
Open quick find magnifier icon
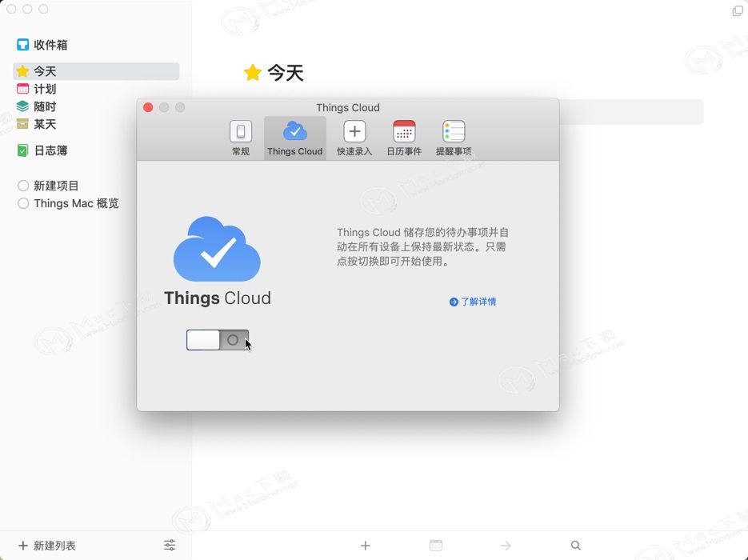[x=576, y=546]
